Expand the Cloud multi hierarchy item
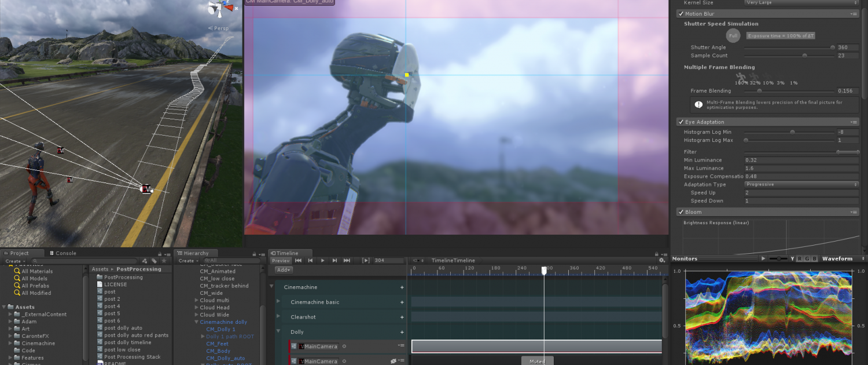868x365 pixels. point(197,301)
